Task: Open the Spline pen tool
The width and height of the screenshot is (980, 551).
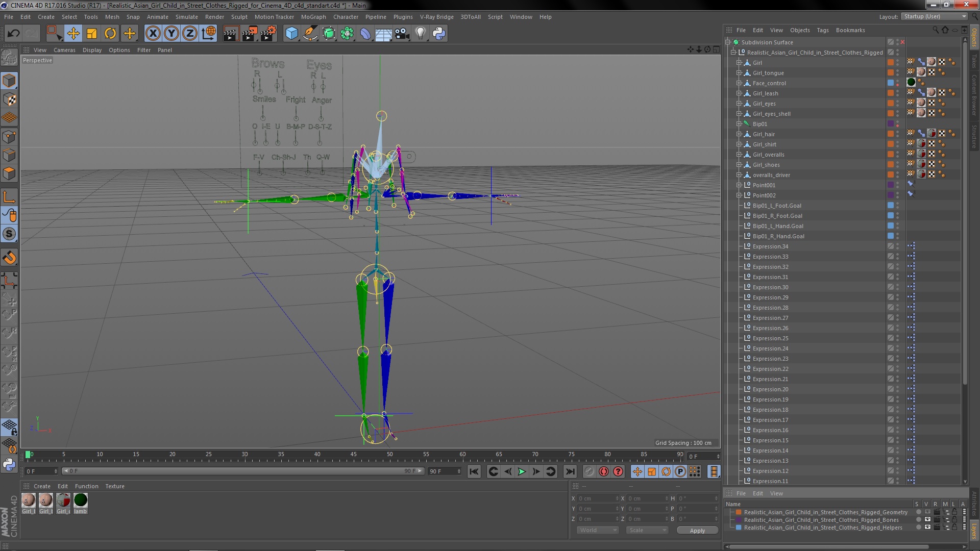Action: (x=310, y=34)
